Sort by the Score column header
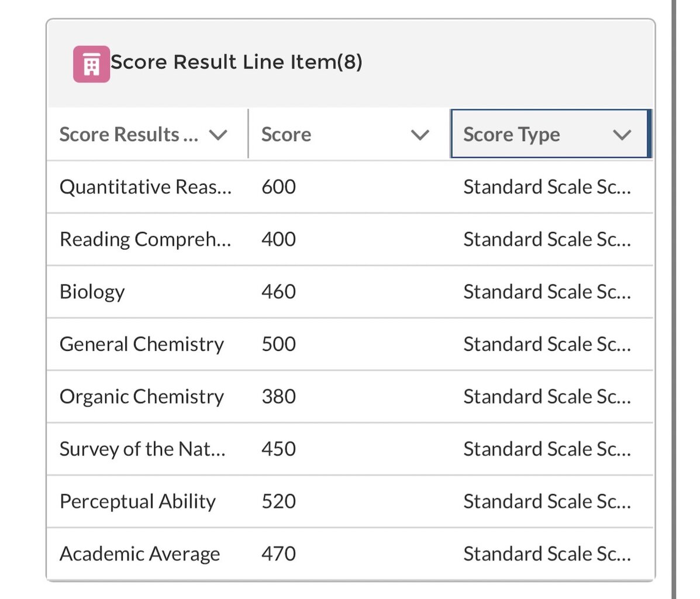The image size is (700, 599). tap(286, 135)
